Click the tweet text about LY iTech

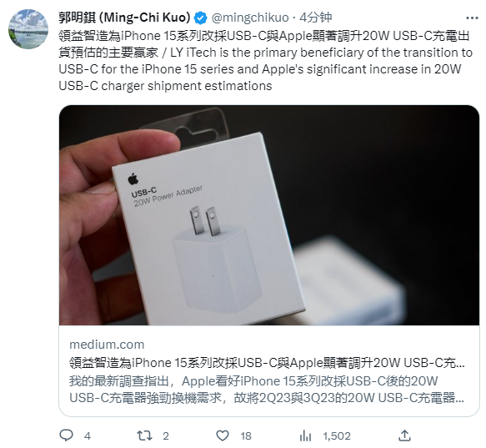[265, 61]
